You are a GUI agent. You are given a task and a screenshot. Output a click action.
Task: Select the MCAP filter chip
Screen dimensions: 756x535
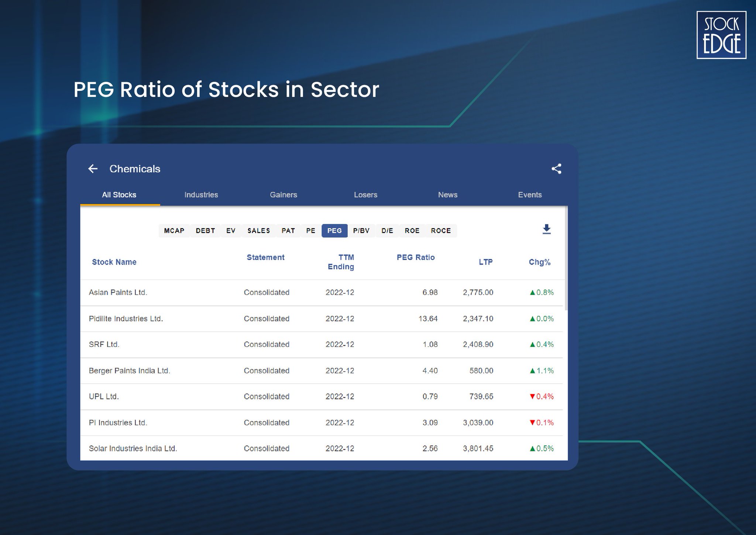coord(174,231)
